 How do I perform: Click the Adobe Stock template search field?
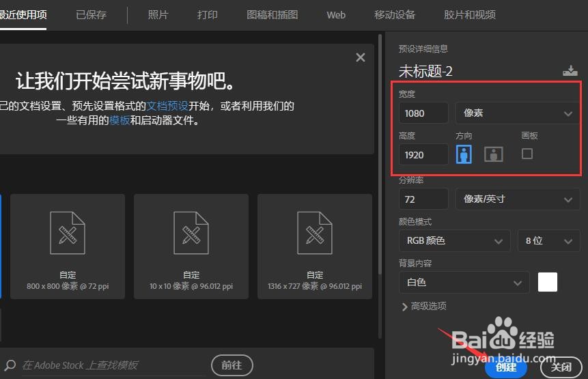[x=113, y=365]
